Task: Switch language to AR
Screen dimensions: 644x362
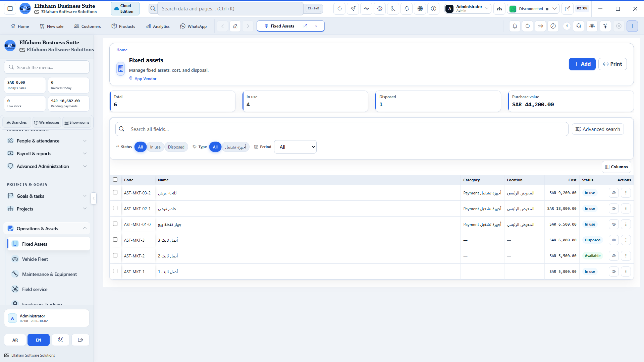Action: pos(15,340)
